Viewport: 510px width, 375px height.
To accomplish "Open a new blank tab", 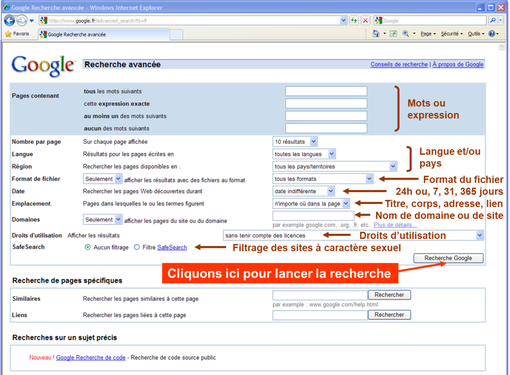I will tap(176, 34).
